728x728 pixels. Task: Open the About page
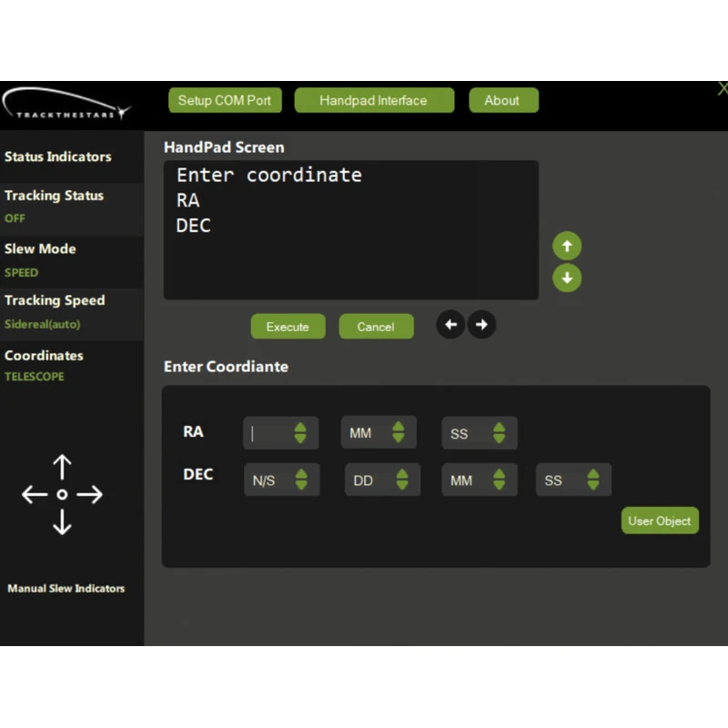(502, 101)
